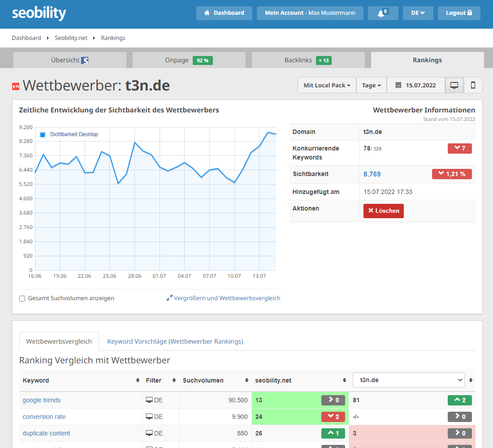Click the chart peak near 28.06
493x448 pixels.
(x=135, y=142)
